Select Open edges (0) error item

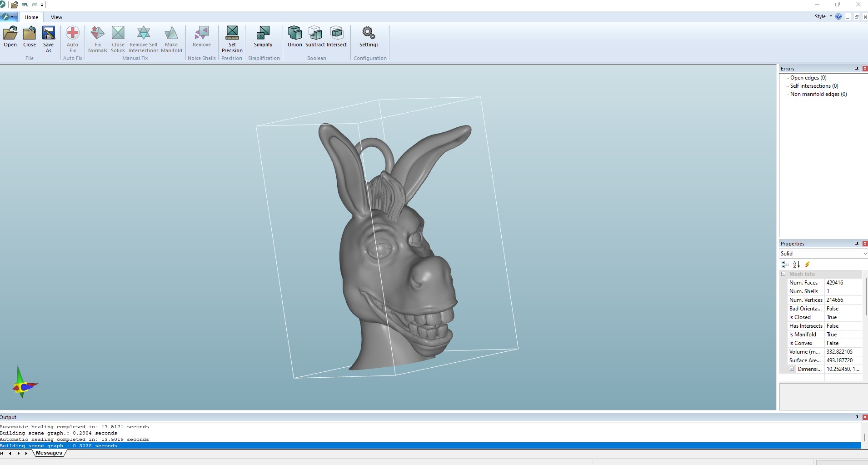(808, 78)
